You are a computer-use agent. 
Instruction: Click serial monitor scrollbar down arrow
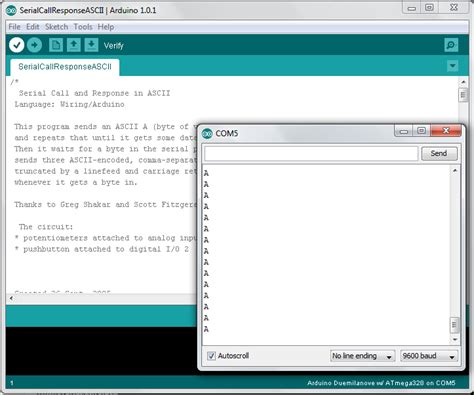click(x=455, y=340)
